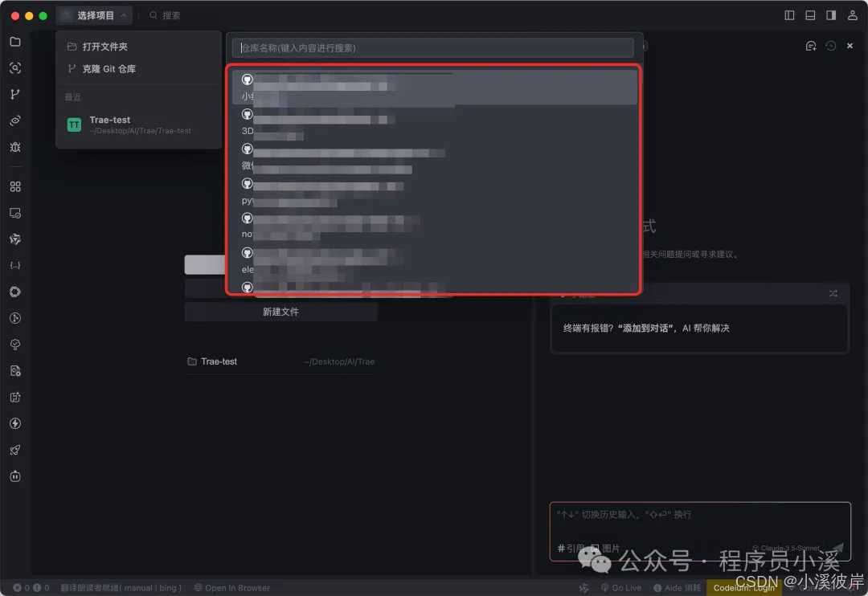Click the 新建文件 button
Screen dimensions: 868x596
click(x=280, y=312)
